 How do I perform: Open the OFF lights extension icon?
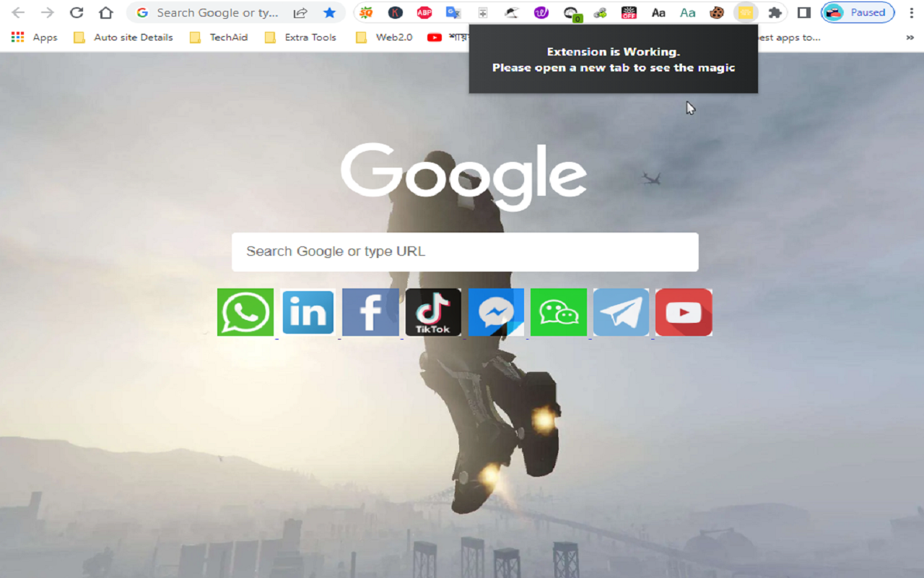[x=629, y=12]
